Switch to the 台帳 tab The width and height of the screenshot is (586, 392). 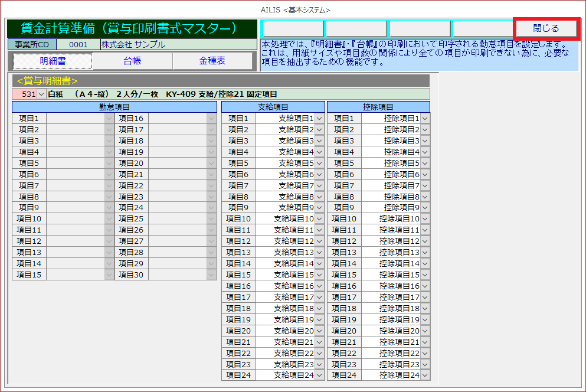[132, 61]
